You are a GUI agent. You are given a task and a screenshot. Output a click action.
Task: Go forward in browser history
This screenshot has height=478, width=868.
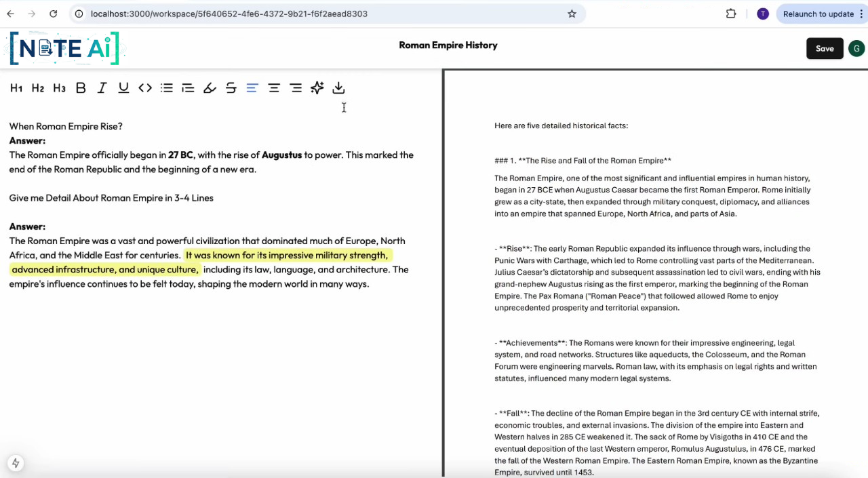[x=32, y=14]
